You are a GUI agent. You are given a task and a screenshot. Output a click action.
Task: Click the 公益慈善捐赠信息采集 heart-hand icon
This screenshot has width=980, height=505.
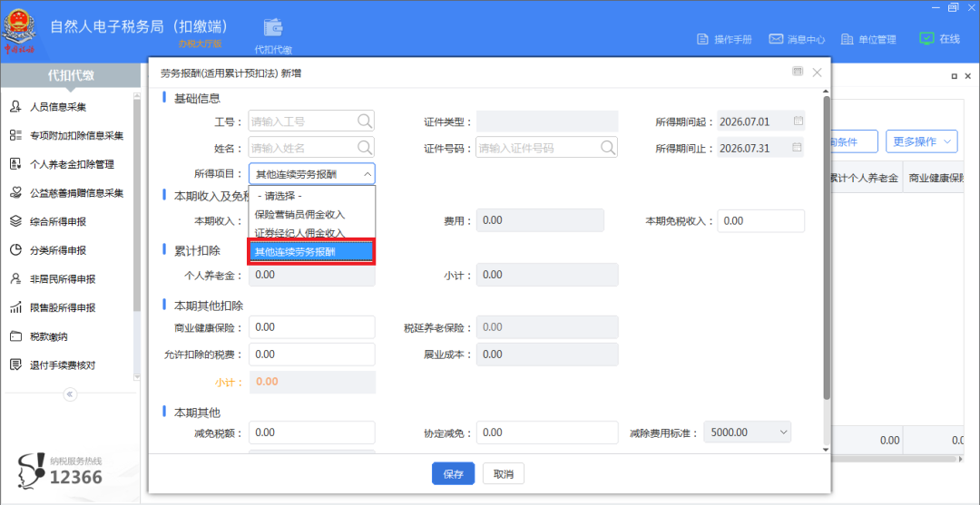pos(16,193)
